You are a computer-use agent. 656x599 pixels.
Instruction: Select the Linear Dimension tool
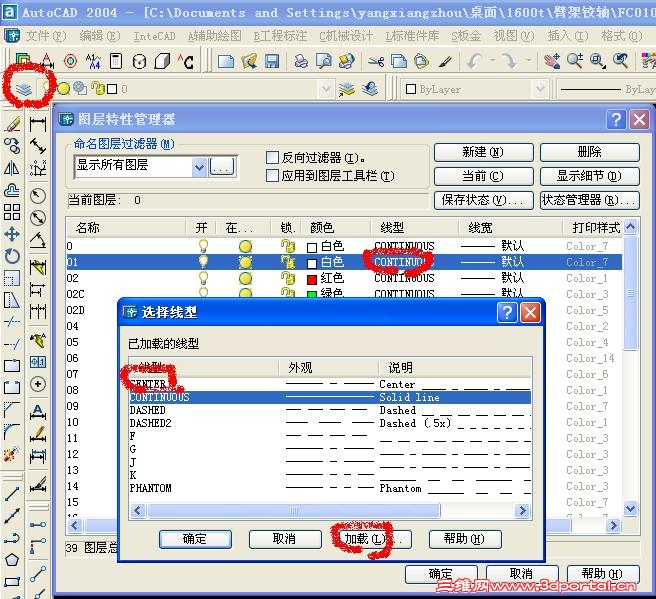pyautogui.click(x=38, y=124)
